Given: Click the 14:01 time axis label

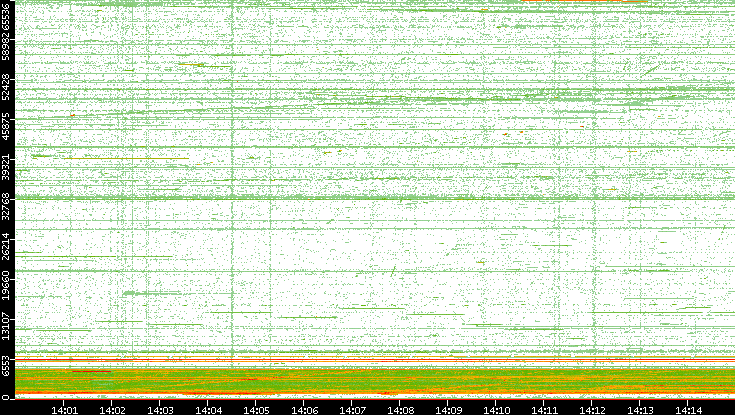Looking at the screenshot, I should point(65,409).
